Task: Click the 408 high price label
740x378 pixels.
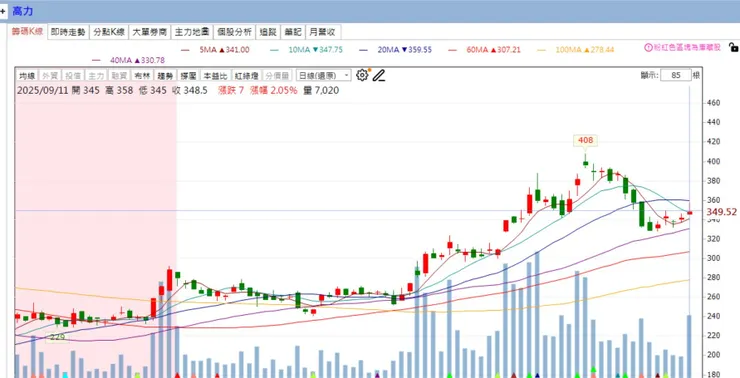Action: pyautogui.click(x=585, y=140)
